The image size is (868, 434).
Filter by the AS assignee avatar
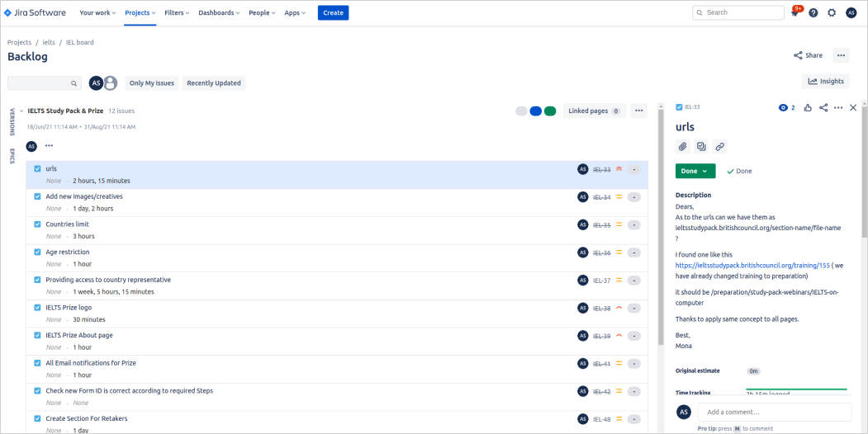[x=97, y=83]
